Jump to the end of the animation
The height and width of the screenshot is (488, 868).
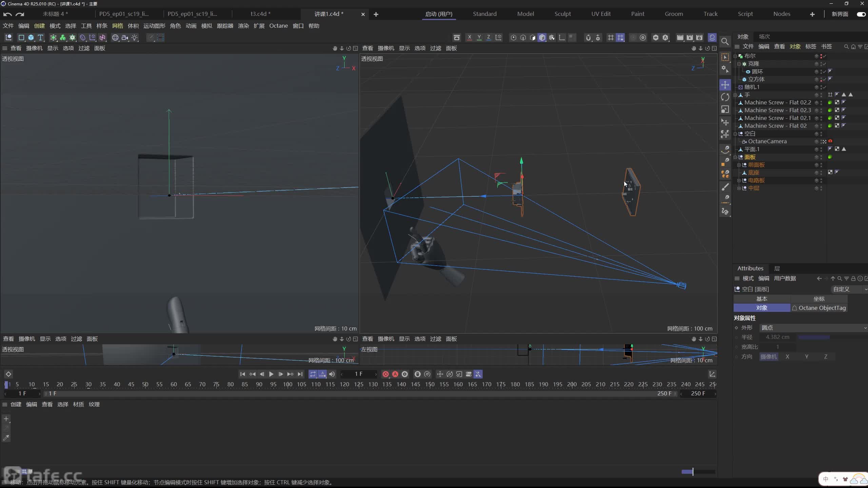(300, 374)
